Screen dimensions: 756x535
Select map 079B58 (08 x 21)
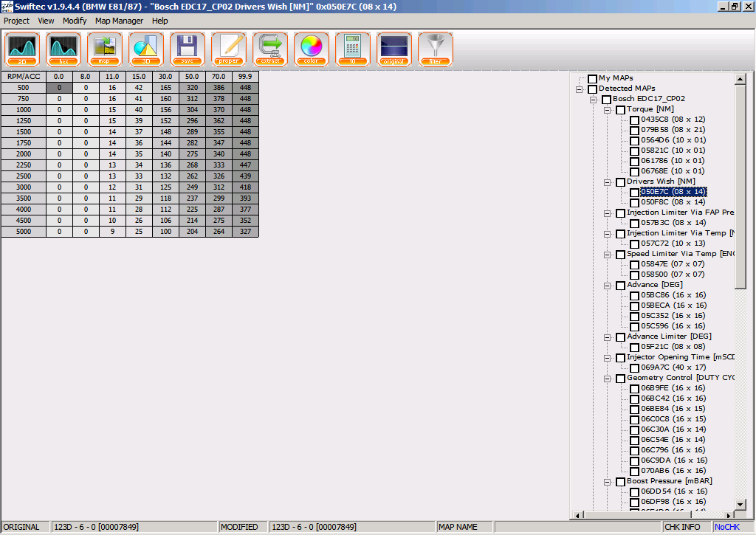[x=673, y=130]
